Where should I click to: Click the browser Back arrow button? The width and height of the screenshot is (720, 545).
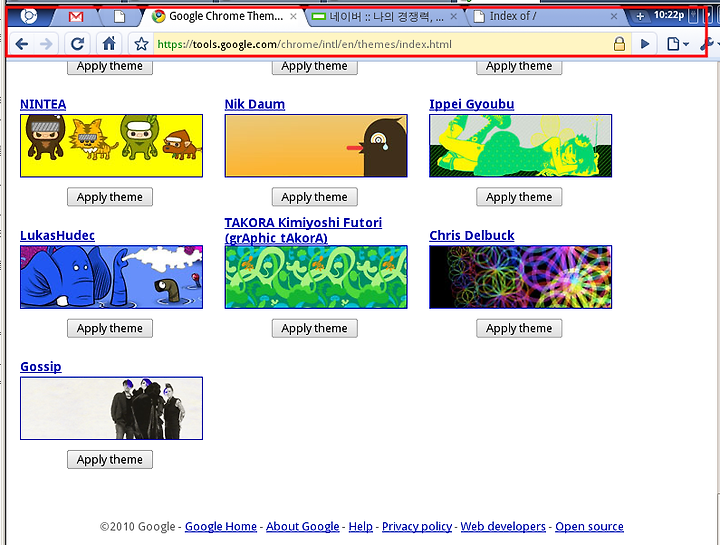coord(22,44)
